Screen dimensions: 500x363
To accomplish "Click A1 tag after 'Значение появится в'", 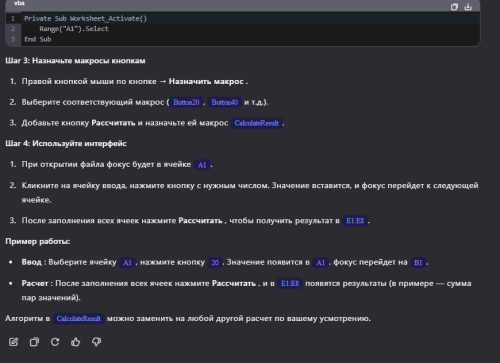I will click(x=321, y=263).
